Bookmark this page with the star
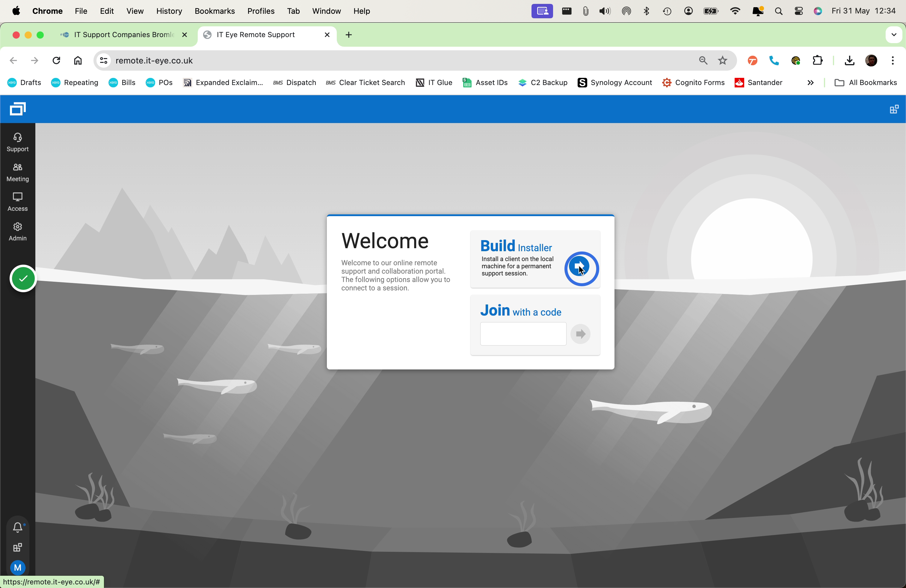This screenshot has height=588, width=906. tap(722, 60)
